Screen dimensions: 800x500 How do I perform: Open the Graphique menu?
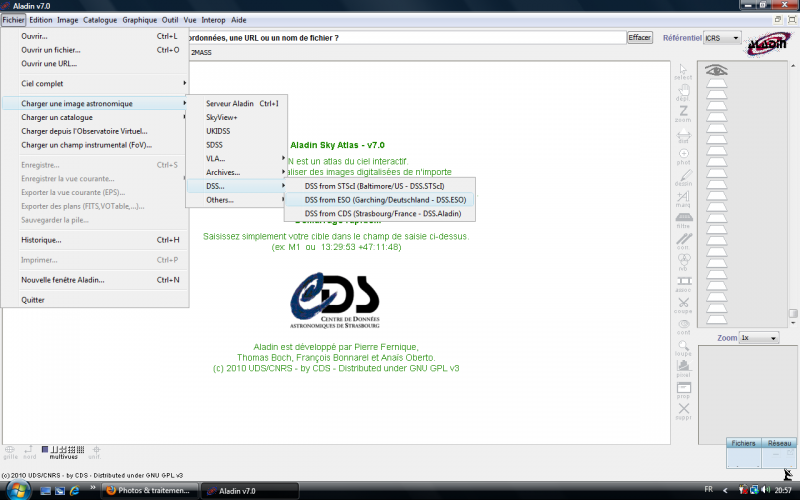pos(139,20)
